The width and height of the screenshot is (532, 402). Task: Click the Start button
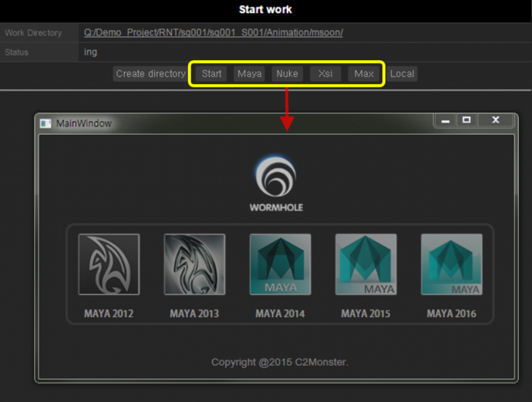(212, 74)
